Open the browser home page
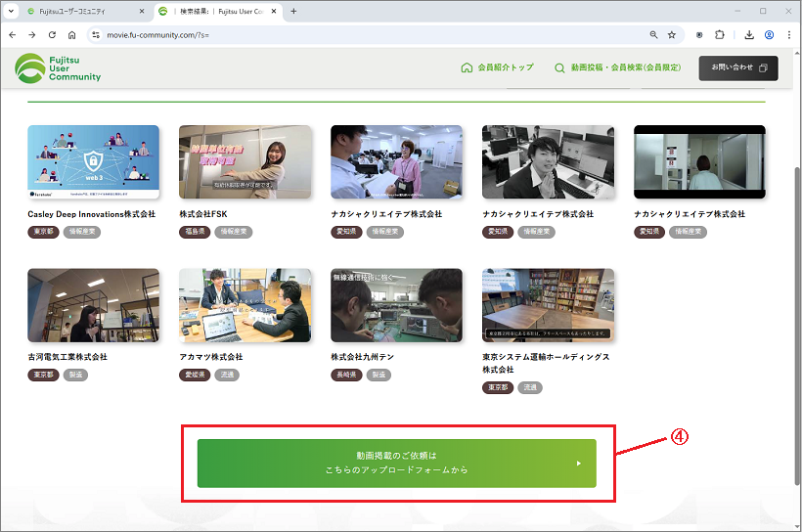This screenshot has height=532, width=802. 71,35
